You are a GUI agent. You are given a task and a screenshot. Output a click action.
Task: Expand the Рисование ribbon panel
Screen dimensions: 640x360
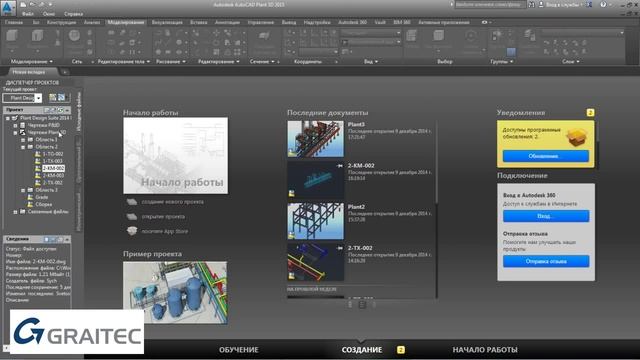[x=171, y=62]
